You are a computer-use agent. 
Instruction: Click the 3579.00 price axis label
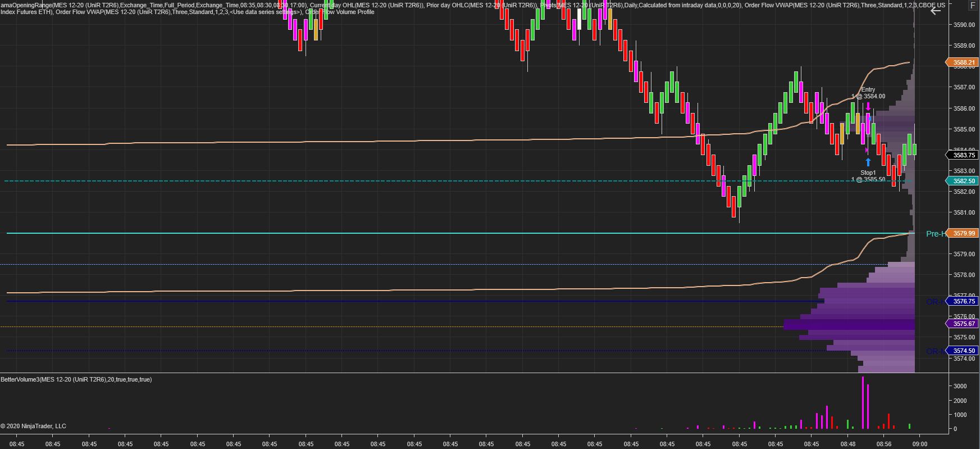click(x=964, y=253)
